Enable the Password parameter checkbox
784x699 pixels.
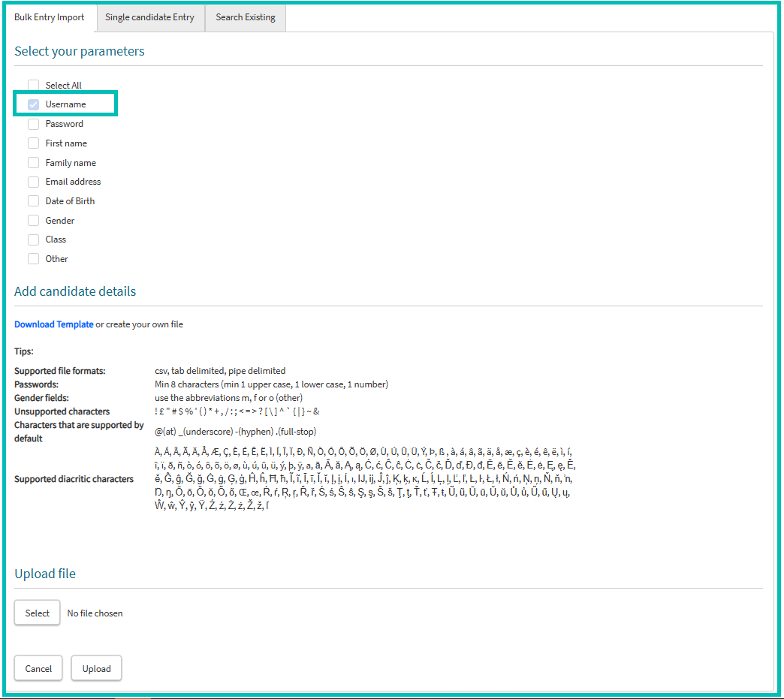coord(34,124)
